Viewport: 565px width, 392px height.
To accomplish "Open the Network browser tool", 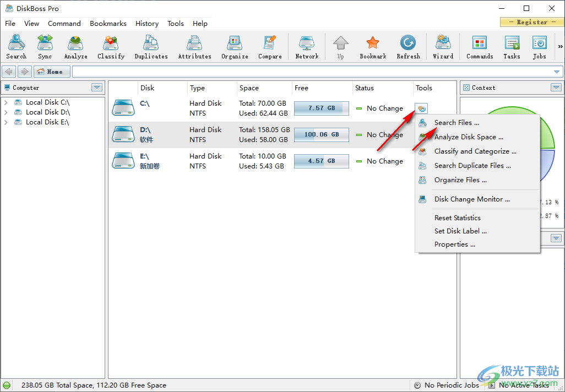I will pos(307,46).
